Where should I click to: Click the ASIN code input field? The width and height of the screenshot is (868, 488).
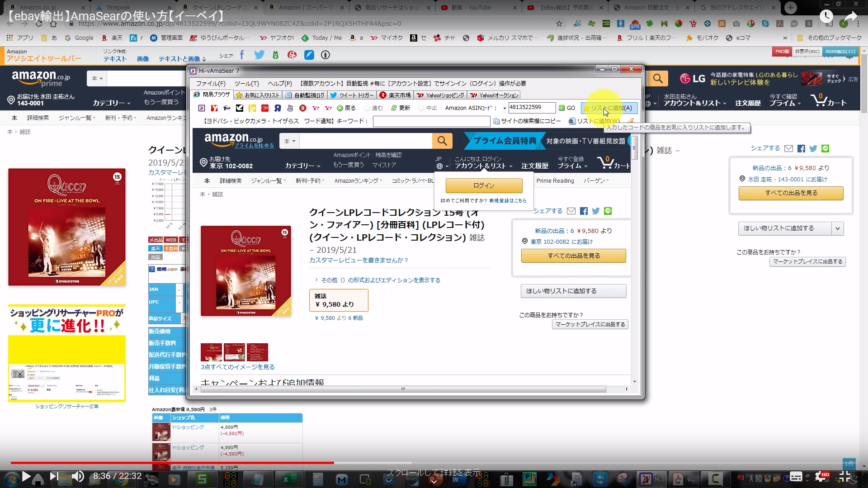tap(532, 108)
